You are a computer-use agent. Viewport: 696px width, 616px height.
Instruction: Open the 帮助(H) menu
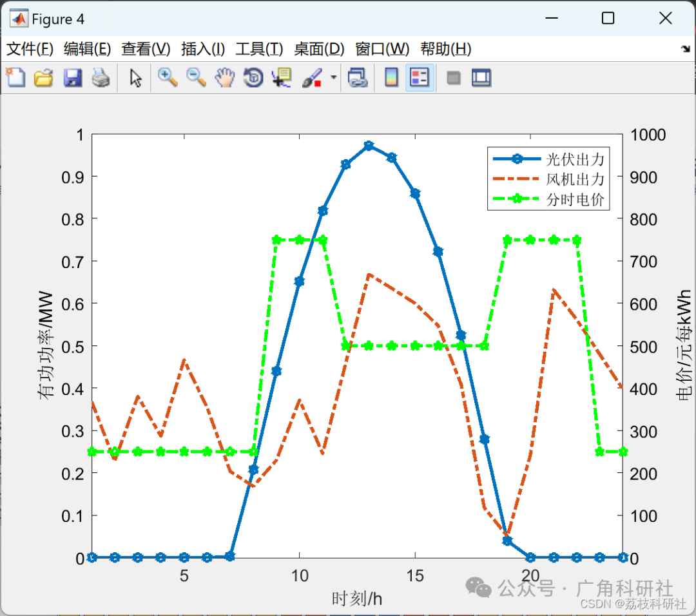pos(446,49)
